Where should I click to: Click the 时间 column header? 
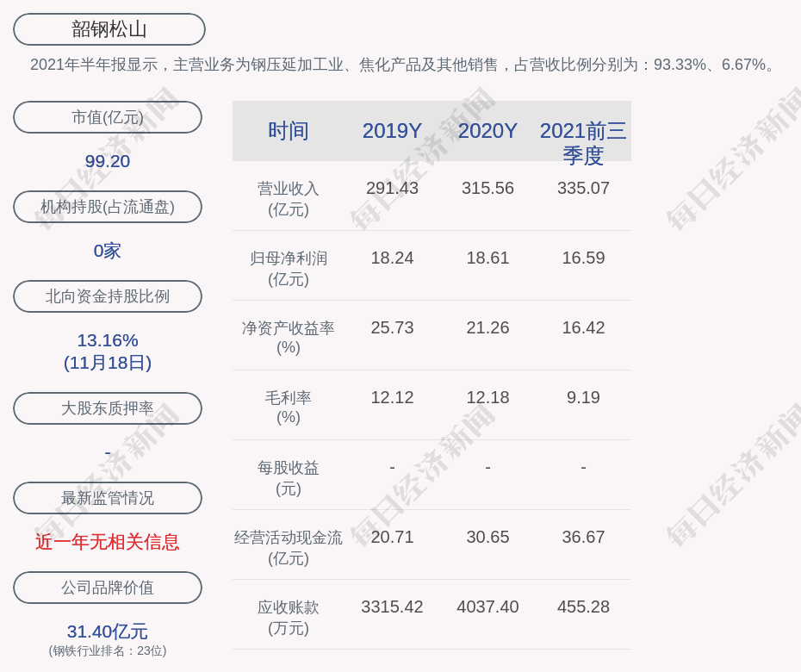click(289, 131)
